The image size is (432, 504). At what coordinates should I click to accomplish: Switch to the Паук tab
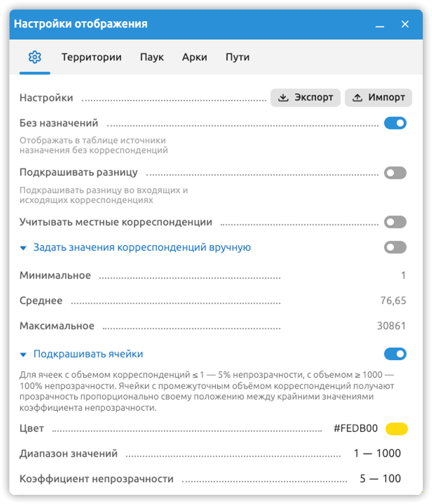[151, 57]
